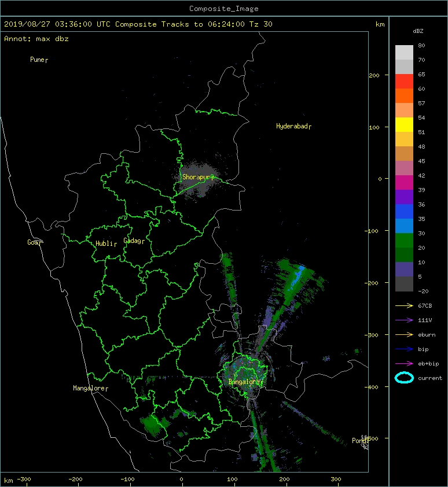Click the 'km' unit label at top right
Viewport: 448px width, 487px height.
pyautogui.click(x=380, y=24)
